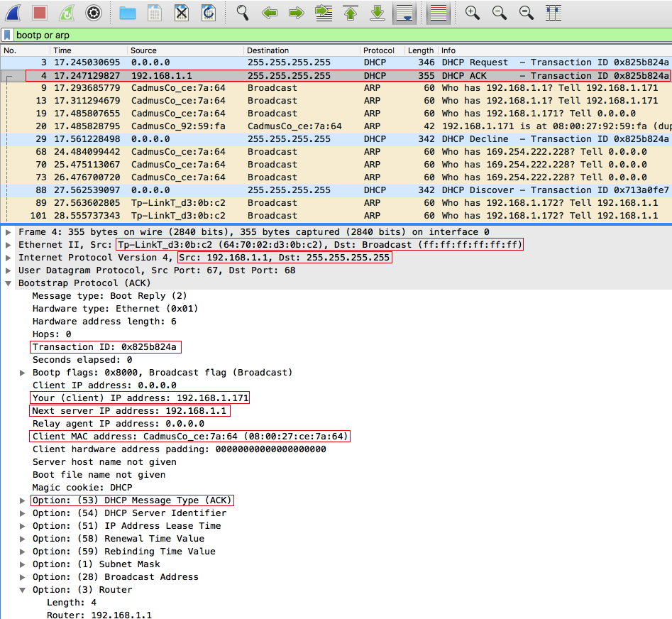
Task: Open Find Packet magnifier icon
Action: [243, 13]
